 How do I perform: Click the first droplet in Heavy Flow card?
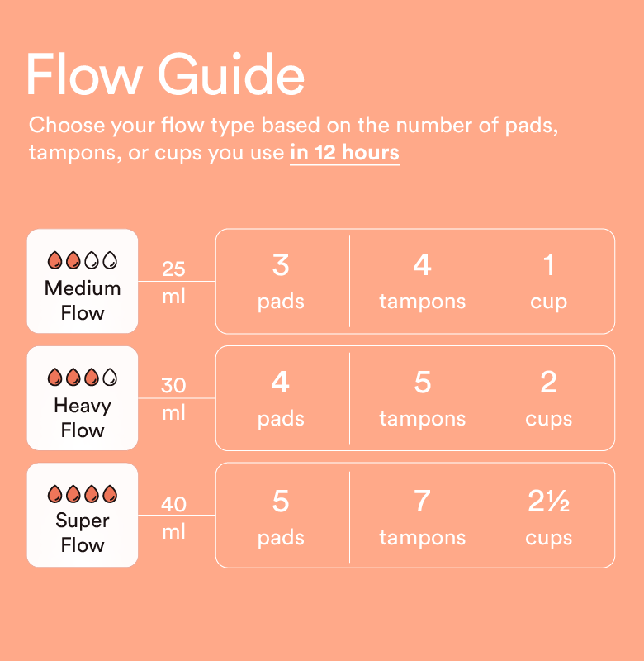pyautogui.click(x=55, y=378)
